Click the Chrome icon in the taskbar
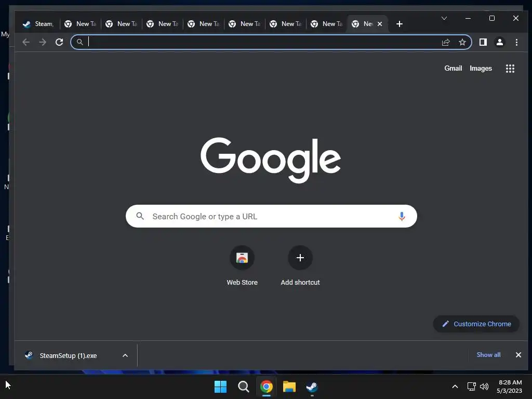 [x=267, y=387]
